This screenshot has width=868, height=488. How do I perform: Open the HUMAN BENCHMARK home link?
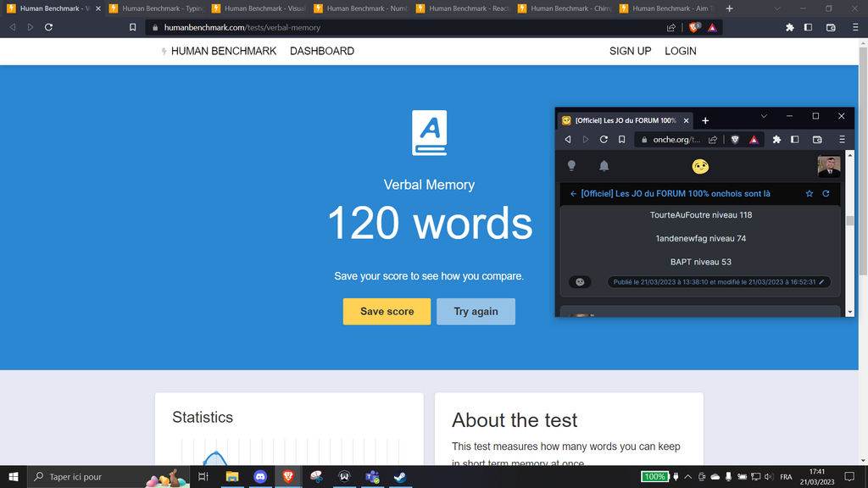coord(219,51)
